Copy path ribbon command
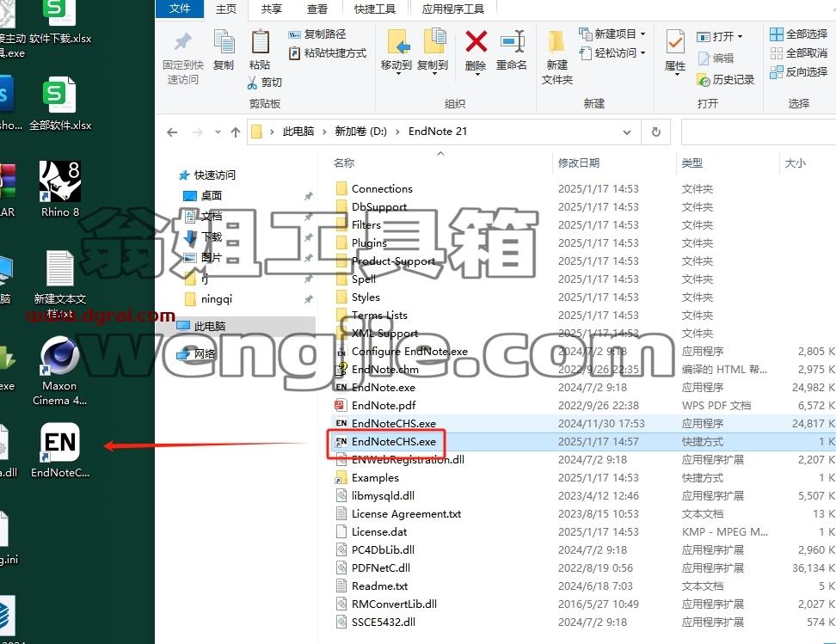836x644 pixels. coord(317,34)
